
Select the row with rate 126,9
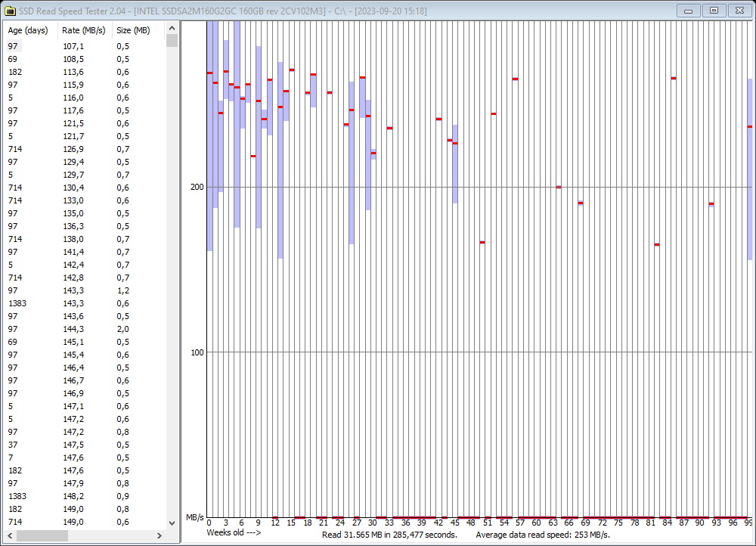(85, 149)
